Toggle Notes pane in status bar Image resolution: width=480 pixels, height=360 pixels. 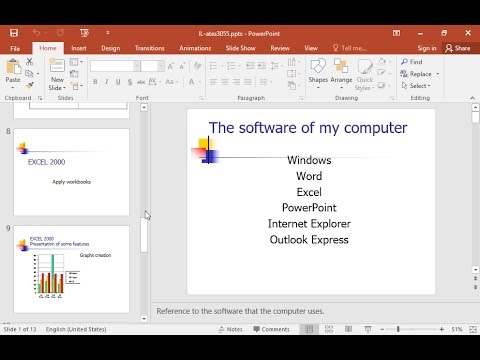click(x=231, y=329)
